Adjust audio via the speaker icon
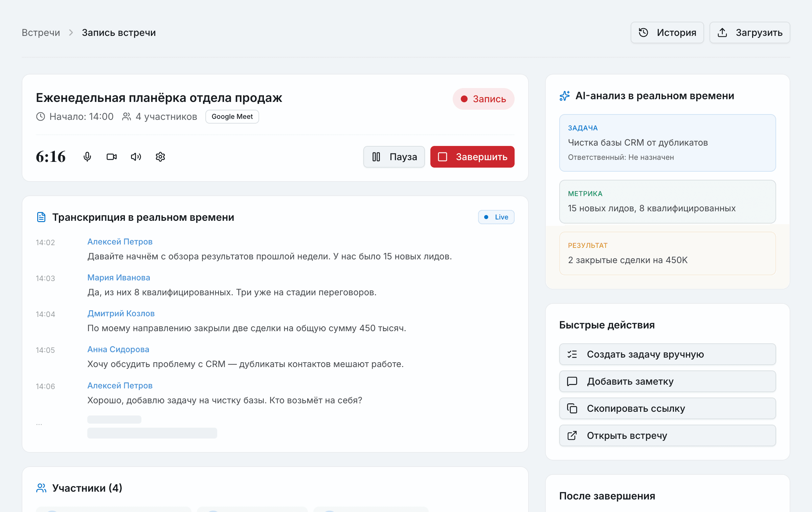This screenshot has width=812, height=512. [135, 157]
